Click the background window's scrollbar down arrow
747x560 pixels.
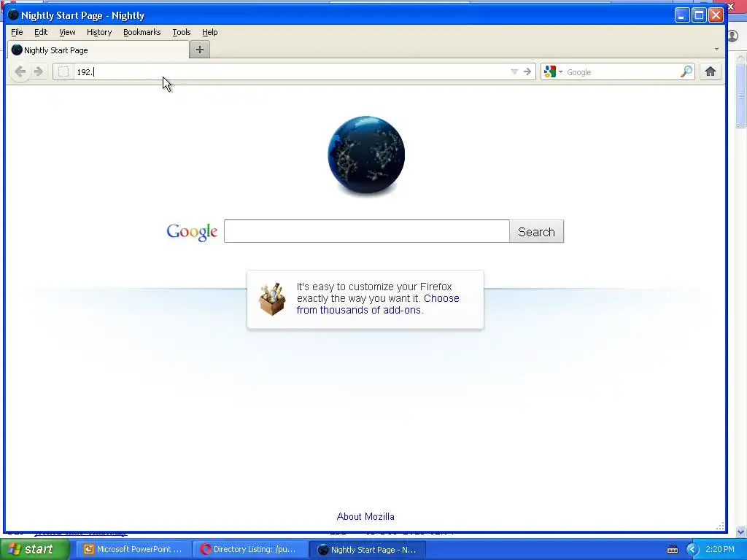[741, 532]
